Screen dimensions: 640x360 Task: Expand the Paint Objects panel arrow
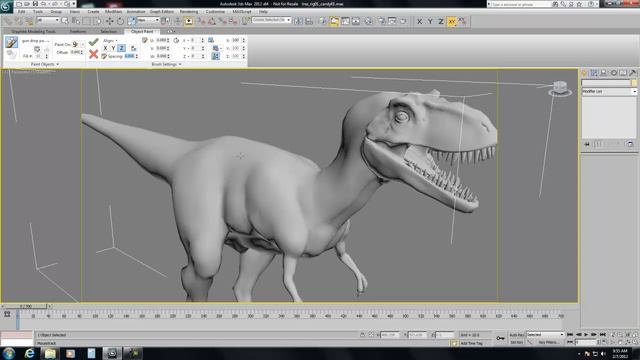click(58, 64)
